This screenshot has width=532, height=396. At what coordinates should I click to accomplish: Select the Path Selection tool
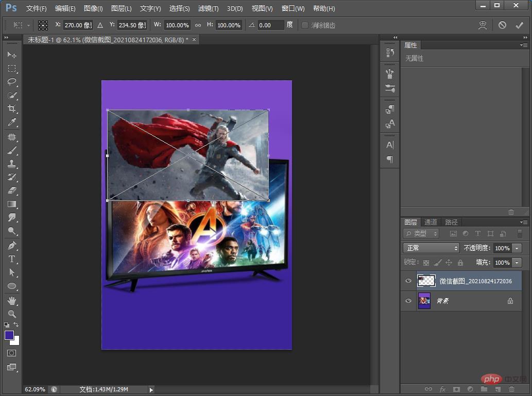click(x=11, y=272)
